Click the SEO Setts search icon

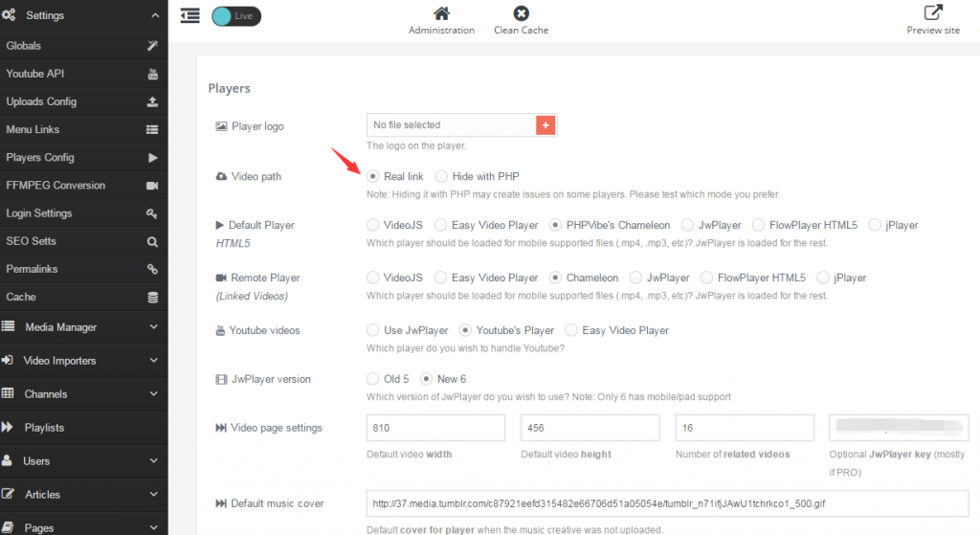click(152, 241)
